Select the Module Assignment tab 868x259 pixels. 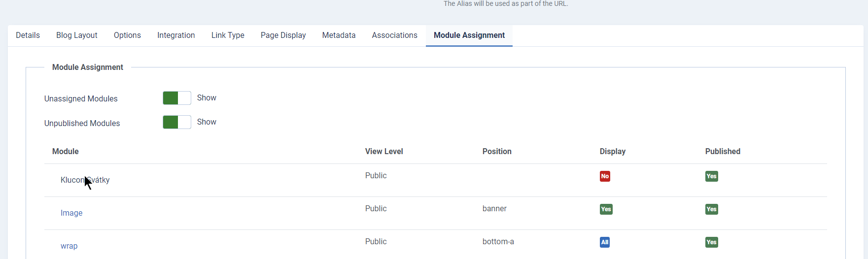tap(469, 35)
